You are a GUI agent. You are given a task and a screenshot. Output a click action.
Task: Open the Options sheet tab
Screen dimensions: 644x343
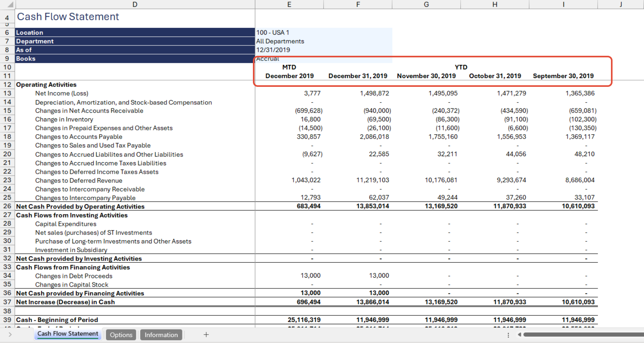click(121, 335)
